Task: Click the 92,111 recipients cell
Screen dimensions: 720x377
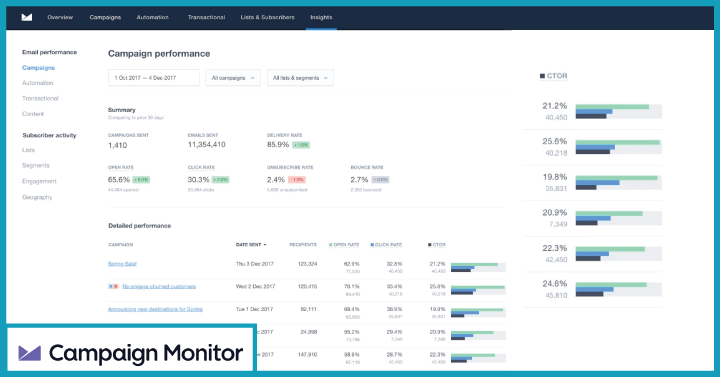Action: [309, 309]
